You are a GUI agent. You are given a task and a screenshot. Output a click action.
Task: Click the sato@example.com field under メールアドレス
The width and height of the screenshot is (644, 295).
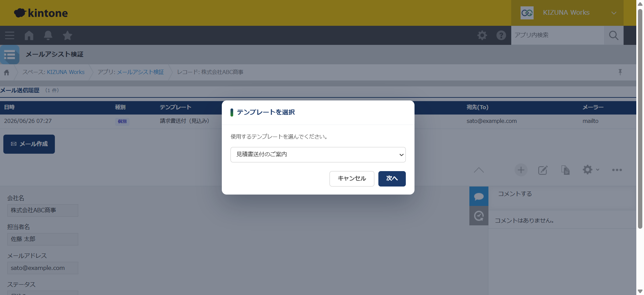point(43,268)
